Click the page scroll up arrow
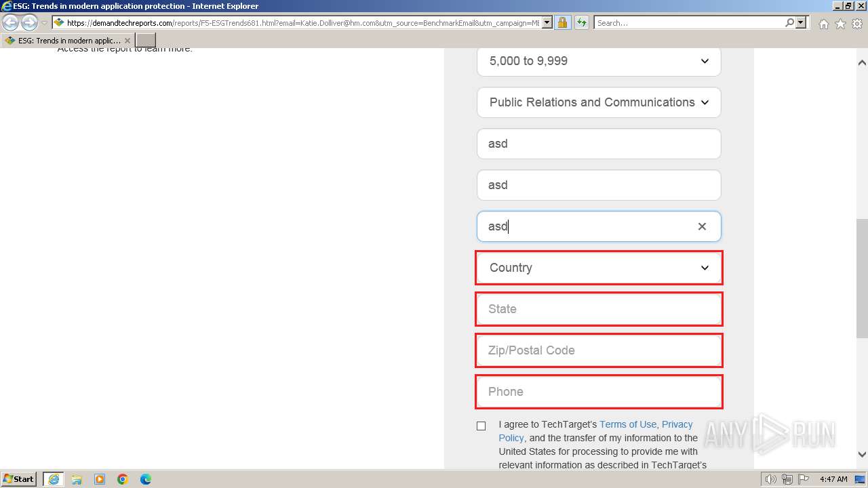 [x=862, y=62]
